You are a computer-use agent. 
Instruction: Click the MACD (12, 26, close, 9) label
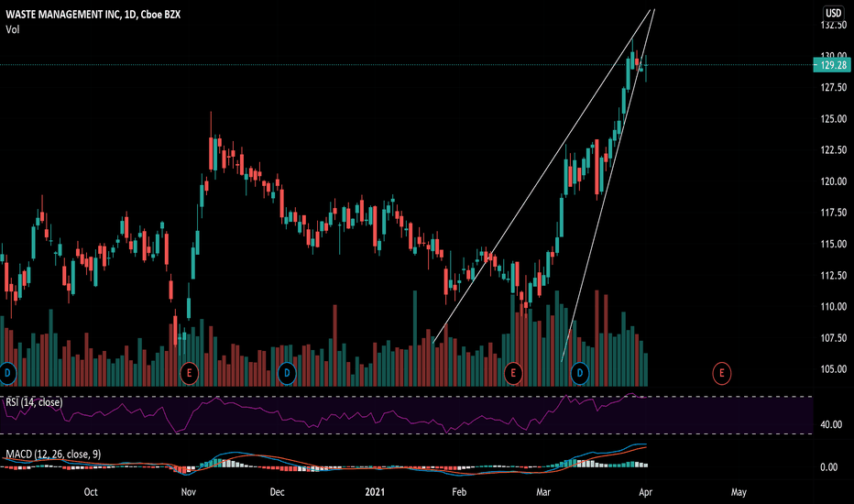pos(53,454)
